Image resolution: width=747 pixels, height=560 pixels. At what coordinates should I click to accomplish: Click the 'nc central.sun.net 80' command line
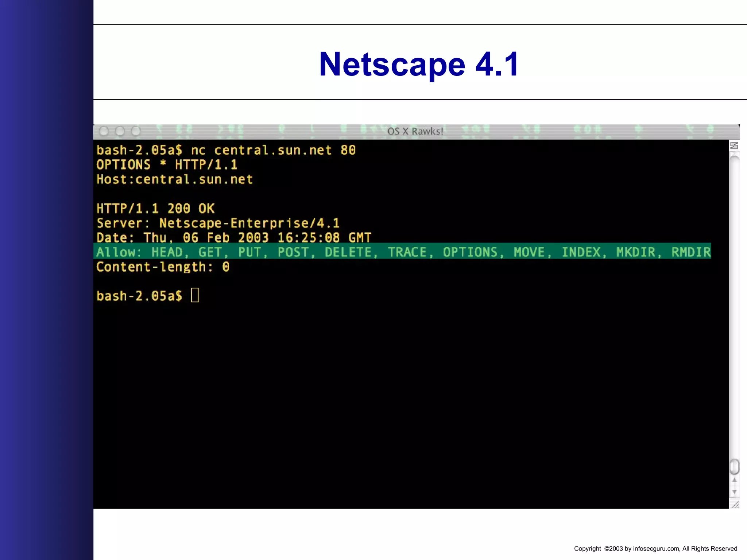pyautogui.click(x=226, y=150)
